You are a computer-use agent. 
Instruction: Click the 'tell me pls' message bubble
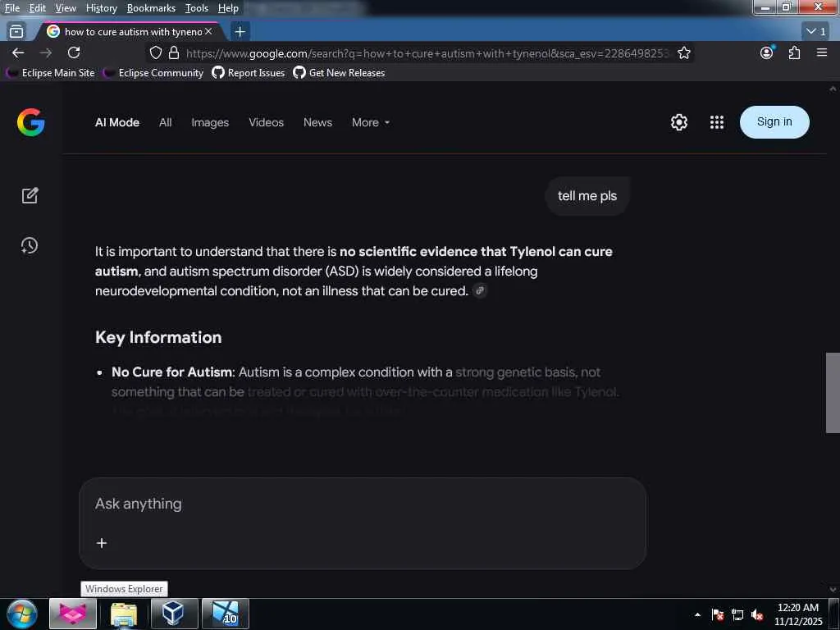pos(587,196)
